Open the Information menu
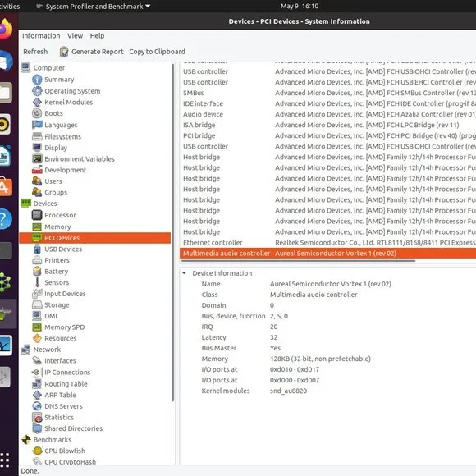The height and width of the screenshot is (476, 476). click(x=41, y=36)
